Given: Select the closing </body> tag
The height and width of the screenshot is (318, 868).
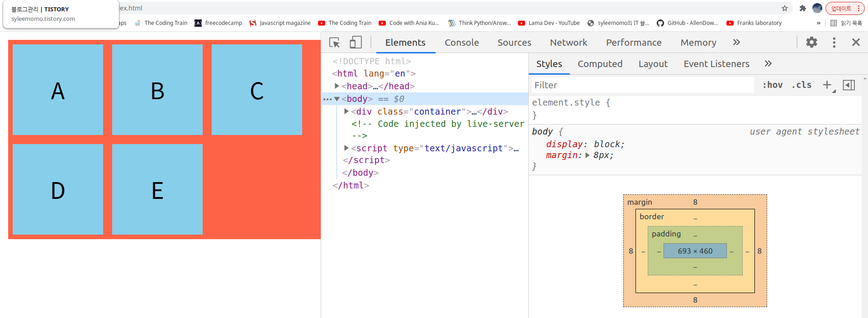Looking at the screenshot, I should (360, 173).
